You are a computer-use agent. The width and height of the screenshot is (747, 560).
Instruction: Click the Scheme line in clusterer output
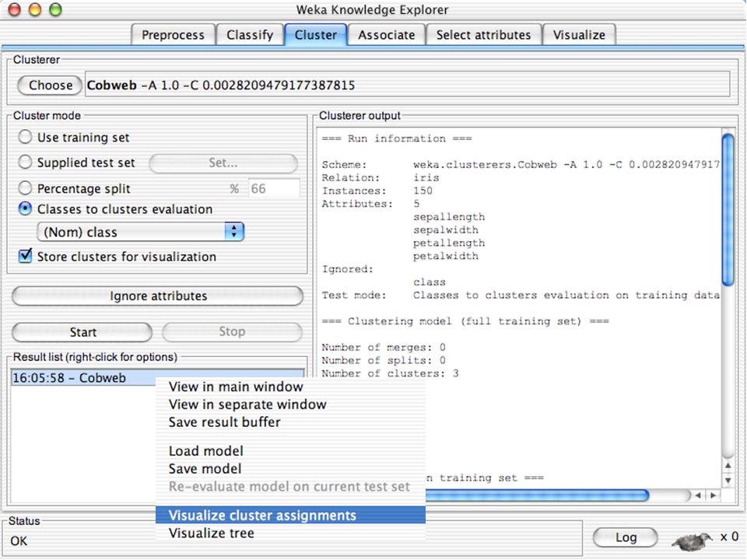click(521, 165)
